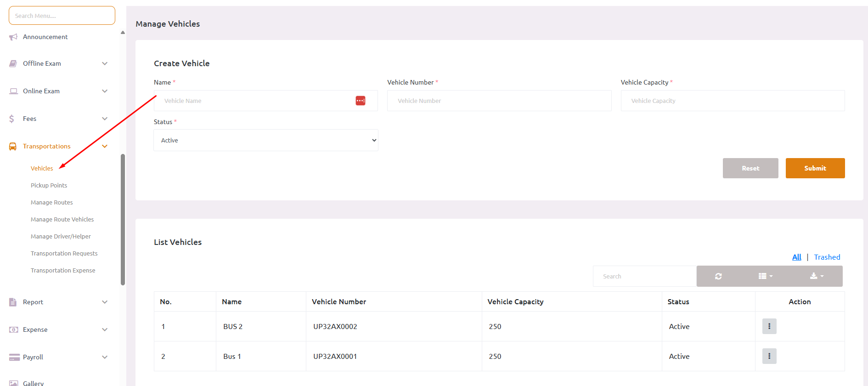Click the red password manager icon in Name field

[361, 101]
